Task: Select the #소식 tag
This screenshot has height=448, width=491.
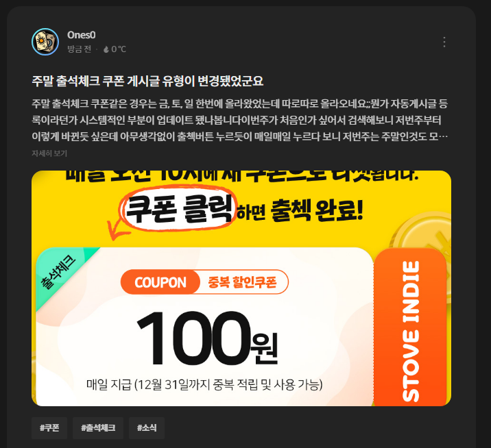Action: pyautogui.click(x=147, y=428)
